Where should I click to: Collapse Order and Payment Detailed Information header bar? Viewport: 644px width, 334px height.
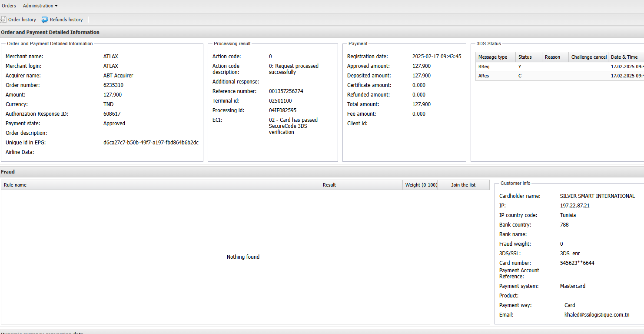pyautogui.click(x=50, y=32)
